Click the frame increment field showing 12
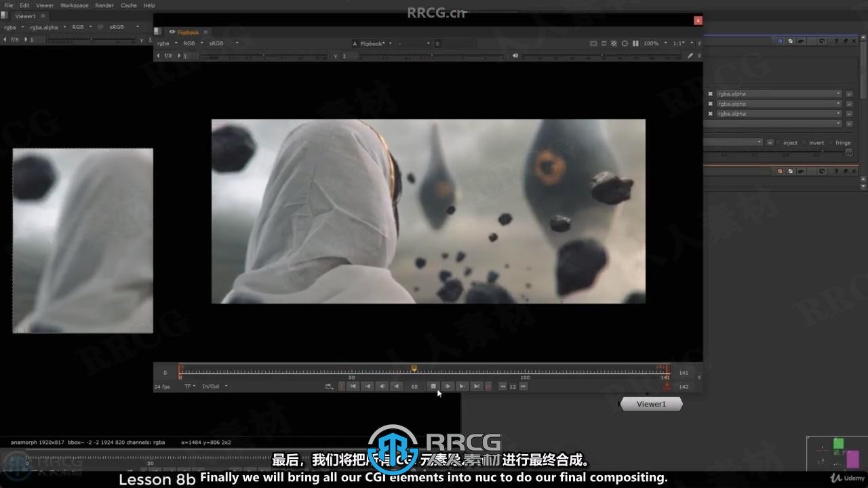 [x=513, y=386]
